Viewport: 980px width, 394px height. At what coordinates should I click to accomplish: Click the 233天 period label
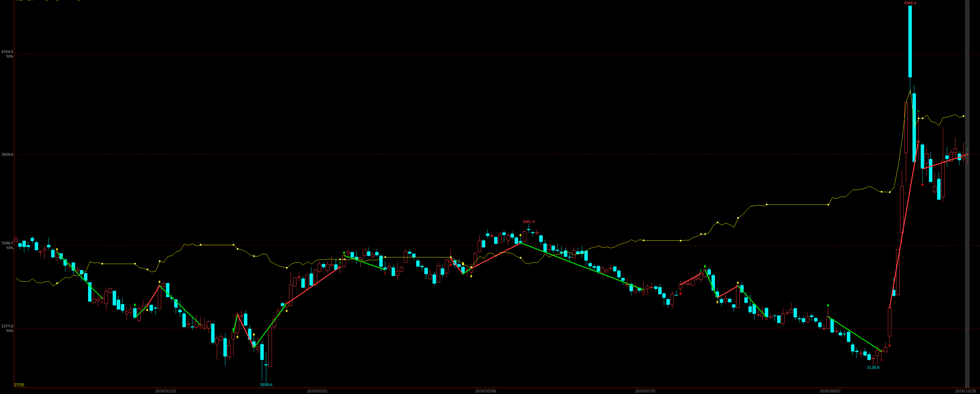click(x=19, y=385)
